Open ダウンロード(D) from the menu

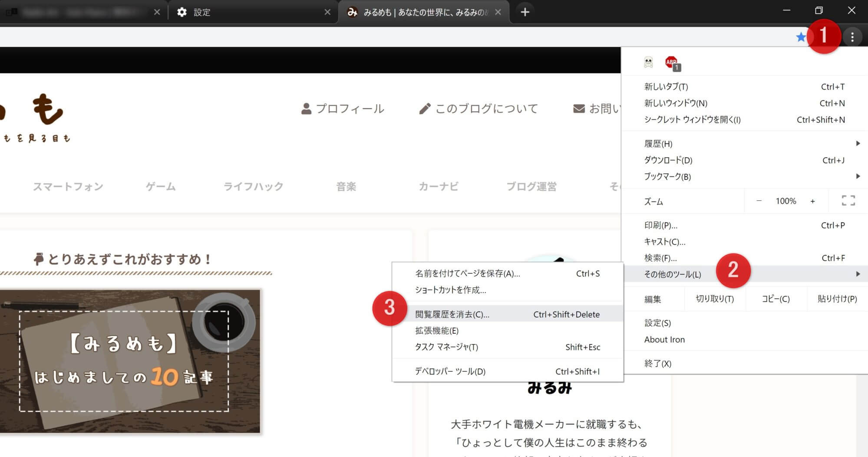[x=744, y=160]
